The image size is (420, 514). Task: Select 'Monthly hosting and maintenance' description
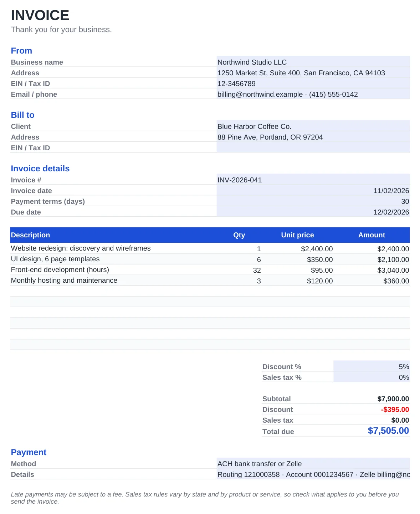click(64, 280)
